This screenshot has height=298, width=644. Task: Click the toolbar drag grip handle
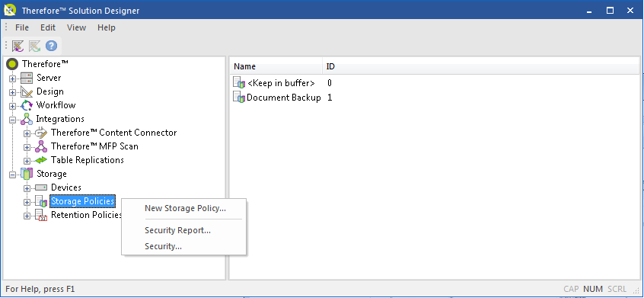(x=6, y=46)
